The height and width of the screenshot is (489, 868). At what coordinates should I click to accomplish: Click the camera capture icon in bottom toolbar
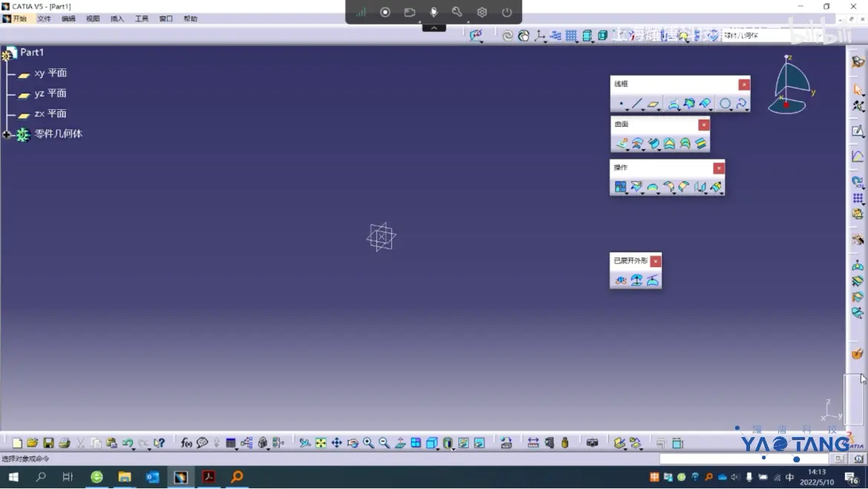(x=592, y=443)
